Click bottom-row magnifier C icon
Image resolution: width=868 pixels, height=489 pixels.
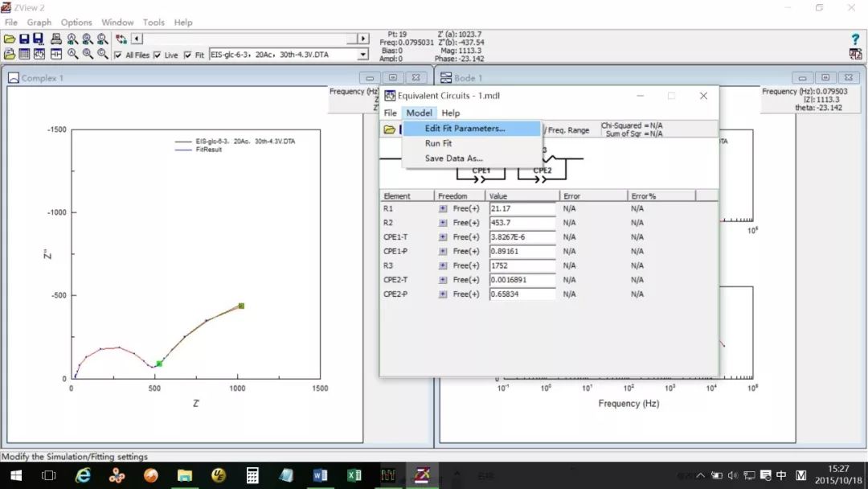pyautogui.click(x=102, y=54)
